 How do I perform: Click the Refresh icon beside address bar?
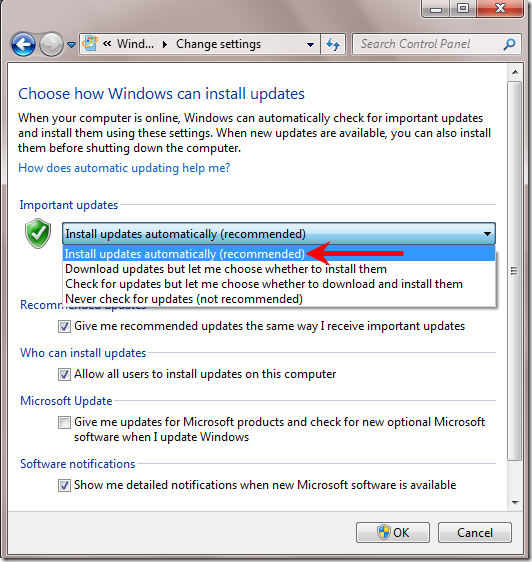point(333,44)
